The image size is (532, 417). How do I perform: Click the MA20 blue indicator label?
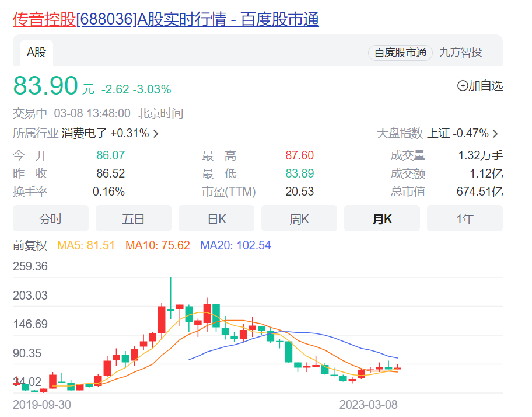pyautogui.click(x=235, y=245)
